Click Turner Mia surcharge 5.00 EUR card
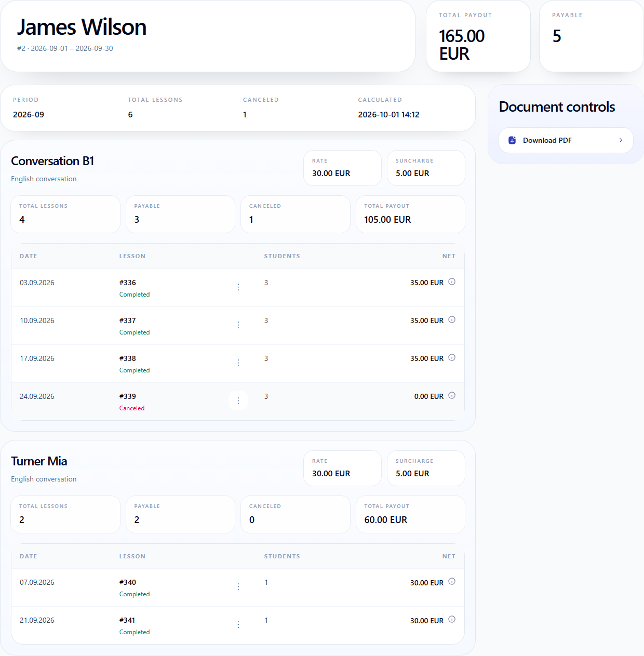Screen dimensions: 644x656 tap(426, 468)
